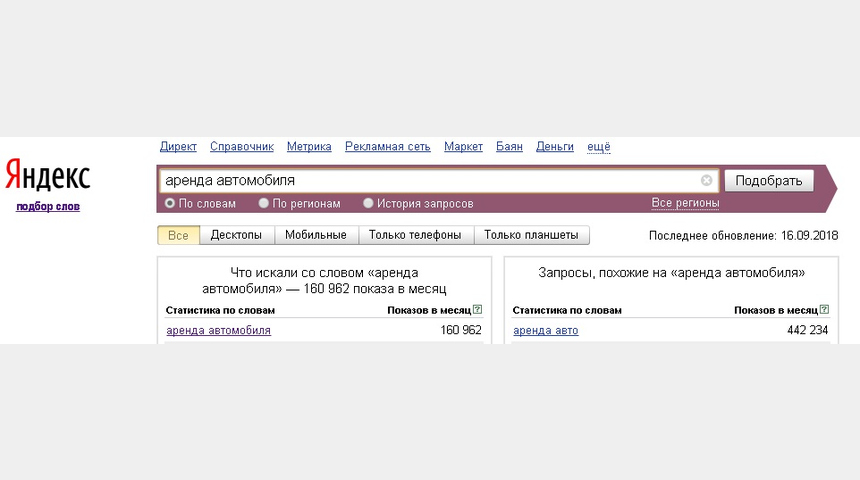The height and width of the screenshot is (480, 860).
Task: Switch to the Все device tab
Action: [178, 235]
